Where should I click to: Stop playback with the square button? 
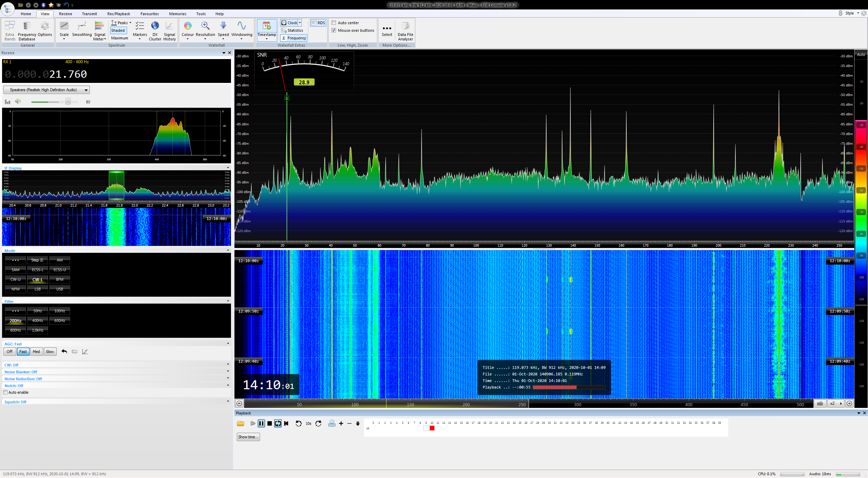point(270,423)
